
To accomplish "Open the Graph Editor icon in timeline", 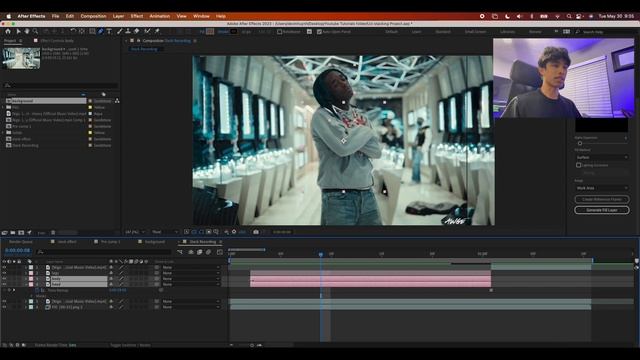I will click(x=220, y=252).
